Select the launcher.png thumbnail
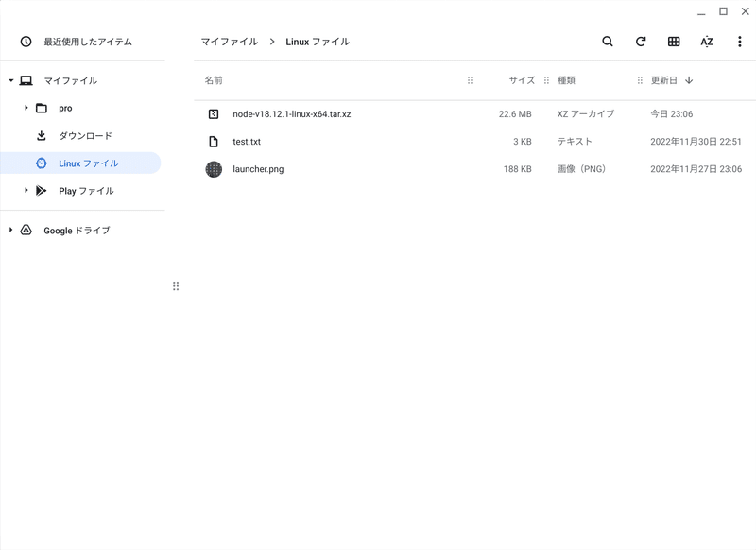 point(214,169)
